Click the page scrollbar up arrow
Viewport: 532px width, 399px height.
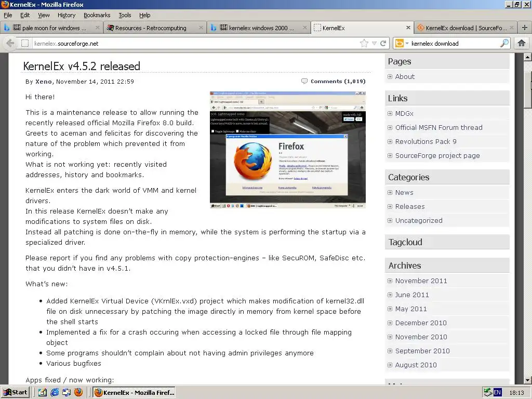coord(527,57)
